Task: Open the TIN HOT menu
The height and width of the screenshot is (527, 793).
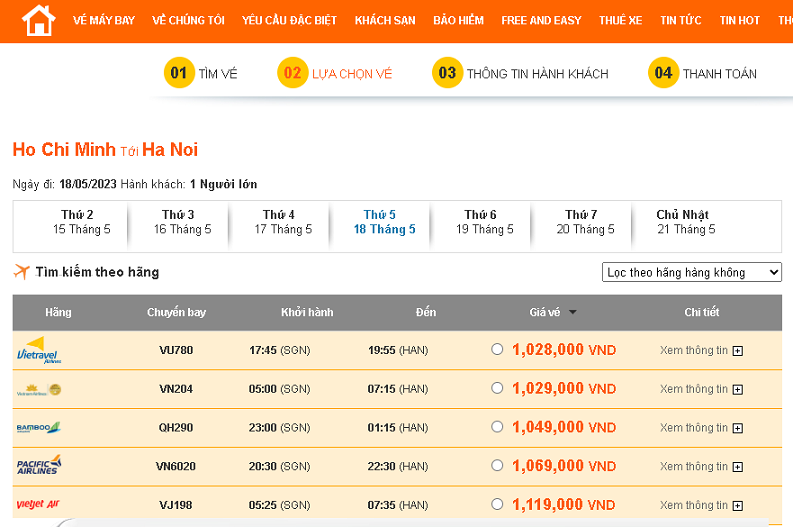Action: pos(739,21)
